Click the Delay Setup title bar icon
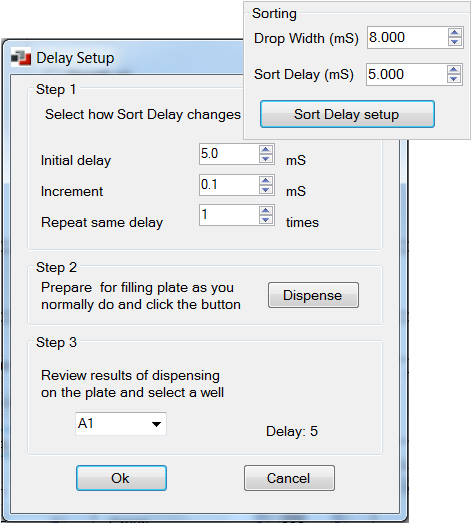The width and height of the screenshot is (473, 523). point(21,57)
